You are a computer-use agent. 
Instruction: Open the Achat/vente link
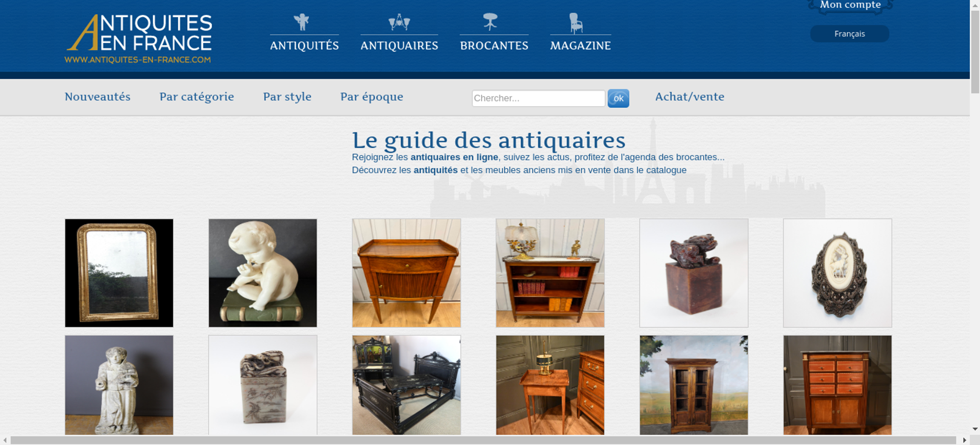(689, 97)
